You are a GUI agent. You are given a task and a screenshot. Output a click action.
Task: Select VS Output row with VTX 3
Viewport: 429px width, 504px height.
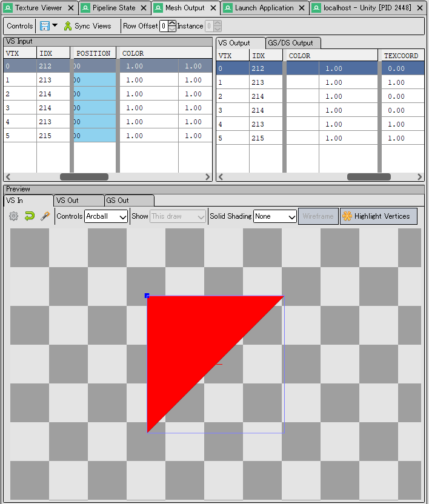(x=320, y=110)
